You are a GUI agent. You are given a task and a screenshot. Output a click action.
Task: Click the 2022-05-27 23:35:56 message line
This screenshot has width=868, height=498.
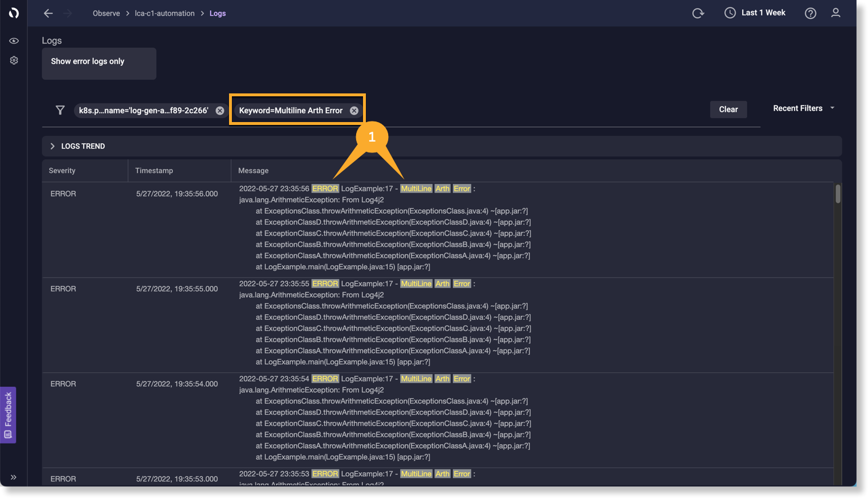(x=357, y=189)
